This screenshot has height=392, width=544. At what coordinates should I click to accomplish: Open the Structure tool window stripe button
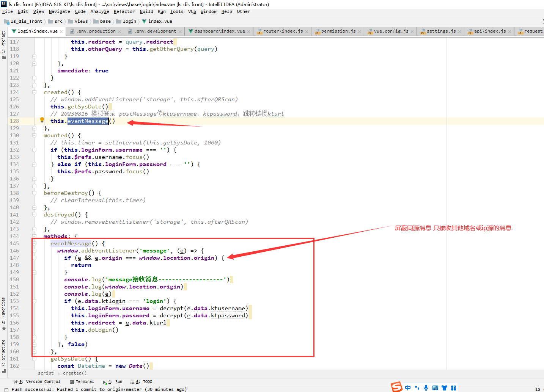pos(3,356)
